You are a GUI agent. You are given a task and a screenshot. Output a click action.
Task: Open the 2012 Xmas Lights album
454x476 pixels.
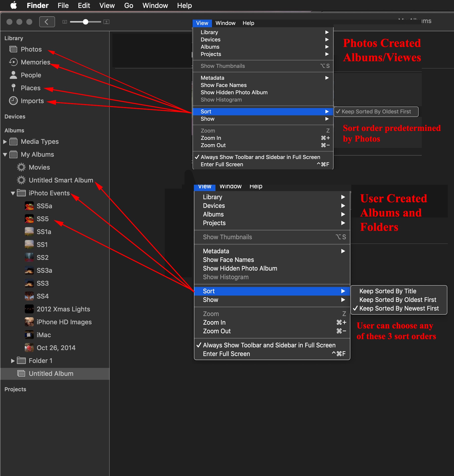tap(64, 309)
